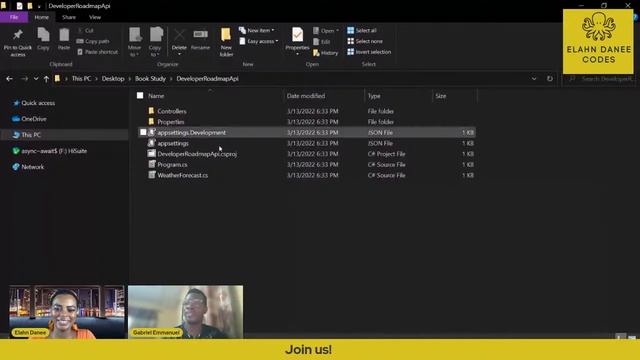Screen dimensions: 640x360
Task: Open the recent locations dropdown
Action: (x=36, y=79)
